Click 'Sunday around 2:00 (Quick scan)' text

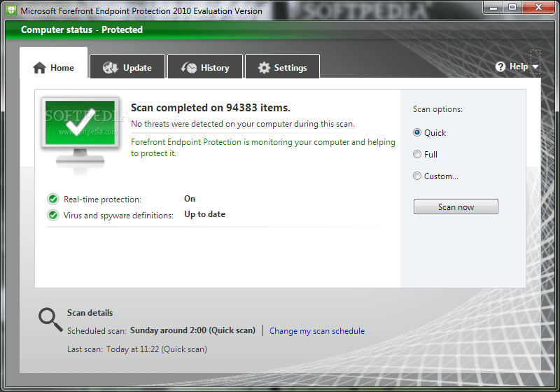click(193, 330)
